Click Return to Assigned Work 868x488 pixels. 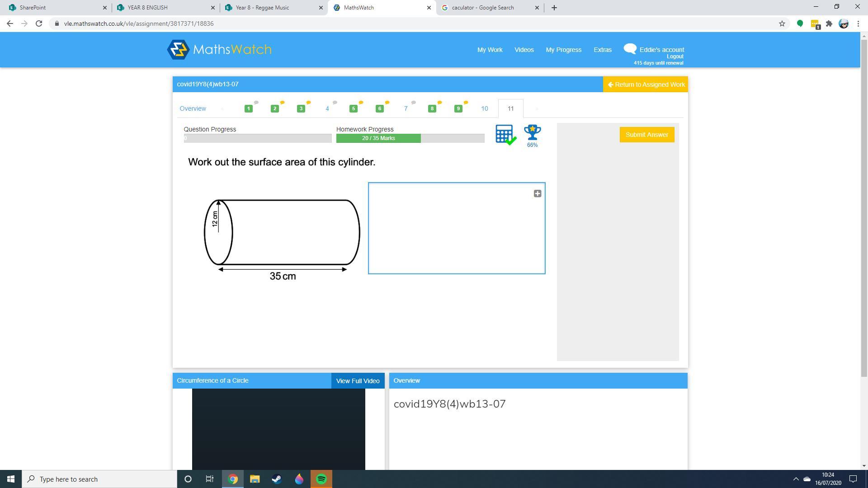coord(646,84)
